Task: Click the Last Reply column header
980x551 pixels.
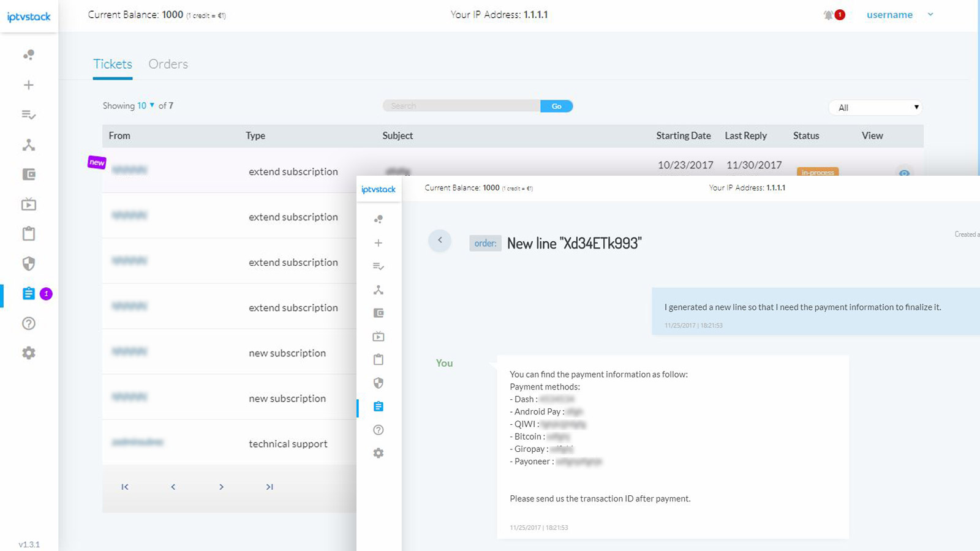Action: tap(746, 136)
